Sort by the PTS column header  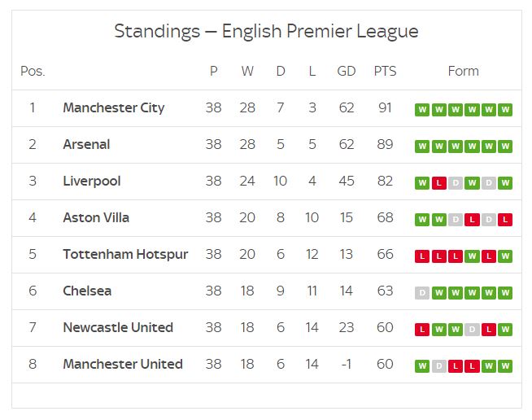point(385,71)
